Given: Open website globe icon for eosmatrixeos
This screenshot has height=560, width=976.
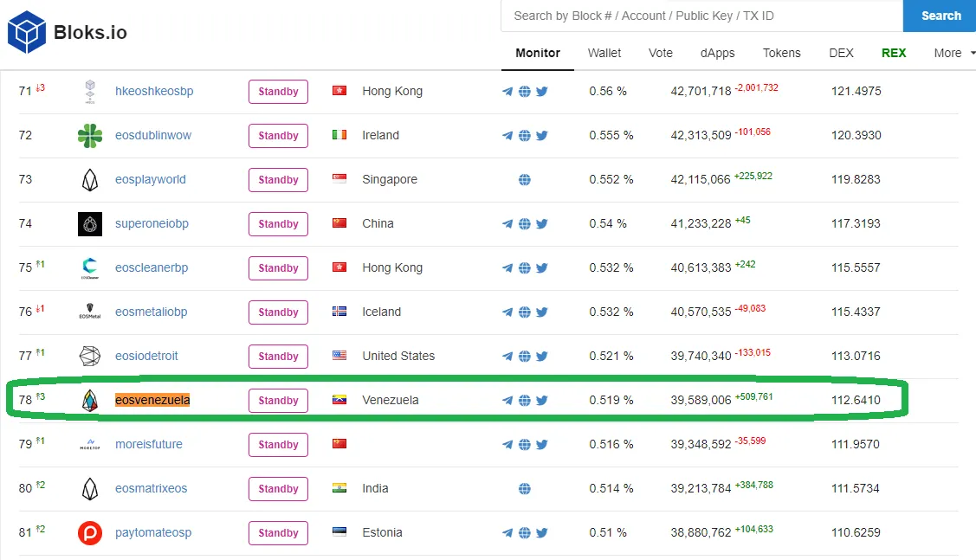Looking at the screenshot, I should coord(525,489).
